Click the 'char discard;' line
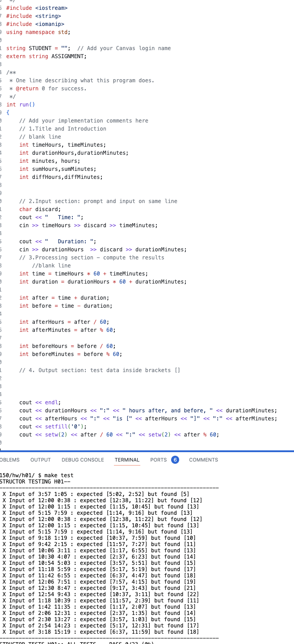Image resolution: width=294 pixels, height=644 pixels. (40, 209)
